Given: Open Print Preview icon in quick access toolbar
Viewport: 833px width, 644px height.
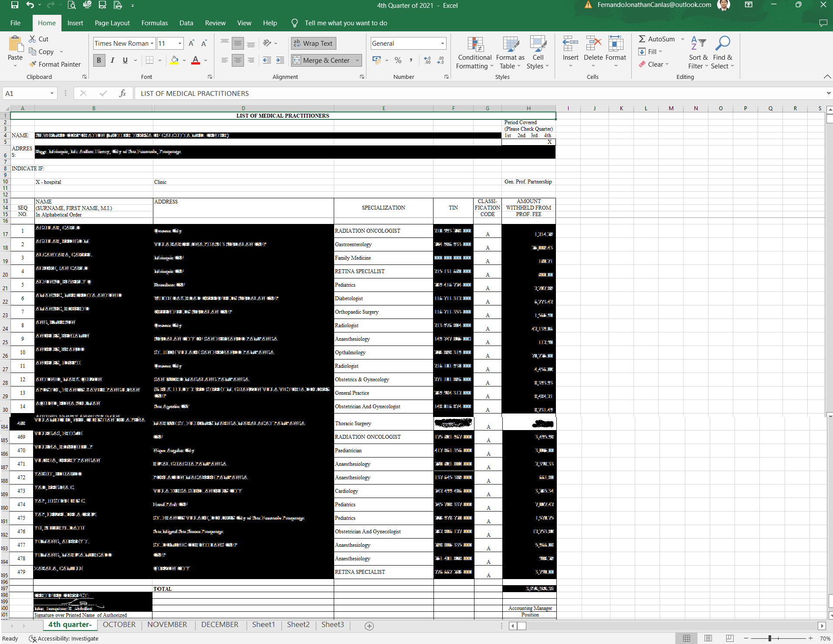Looking at the screenshot, I should tap(72, 5).
